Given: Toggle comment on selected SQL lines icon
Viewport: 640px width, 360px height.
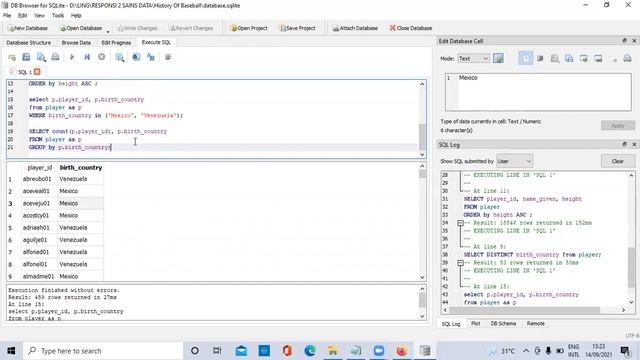Looking at the screenshot, I should click(168, 57).
